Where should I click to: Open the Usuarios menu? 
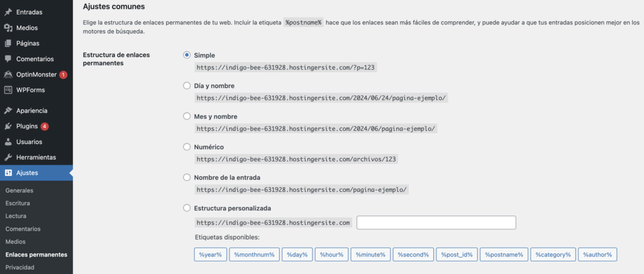(x=29, y=142)
